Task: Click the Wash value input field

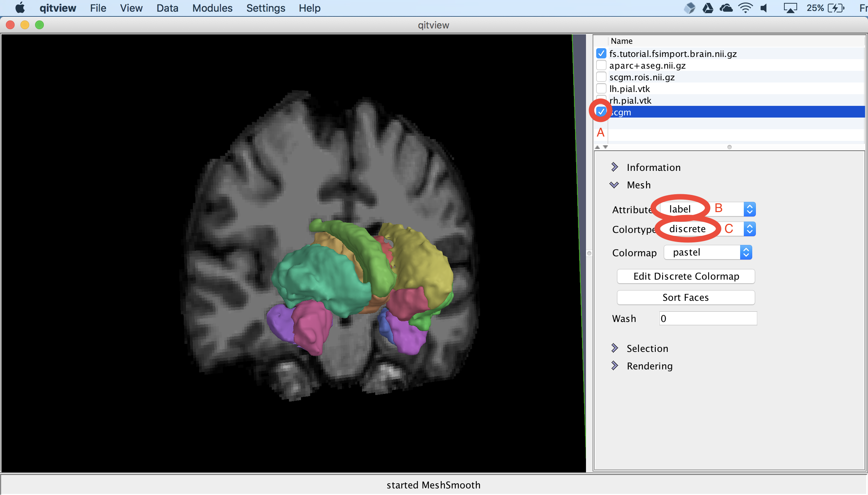Action: point(708,318)
